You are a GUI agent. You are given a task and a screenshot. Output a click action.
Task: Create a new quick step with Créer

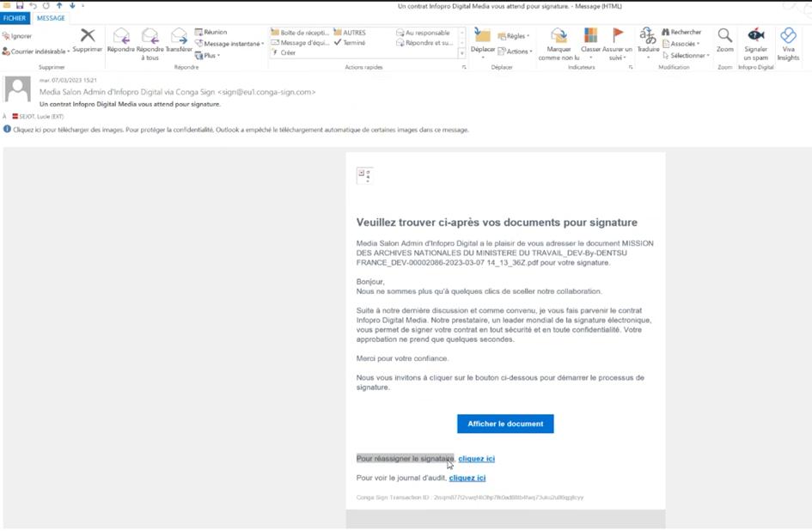284,52
